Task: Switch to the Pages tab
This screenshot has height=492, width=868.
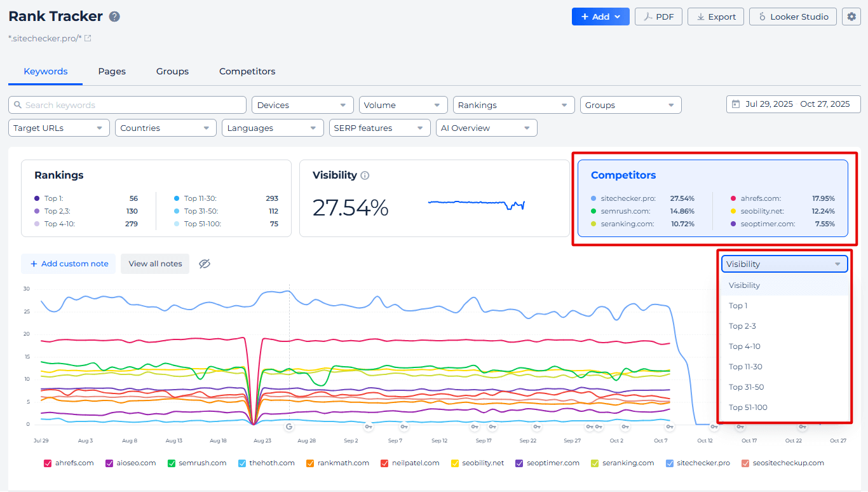Action: click(x=112, y=71)
